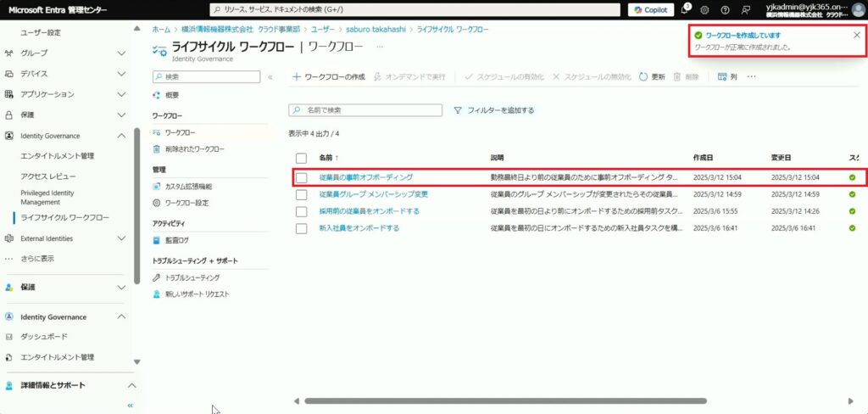The image size is (868, 414).
Task: Collapse the Identity Governance navigation section
Action: click(122, 136)
